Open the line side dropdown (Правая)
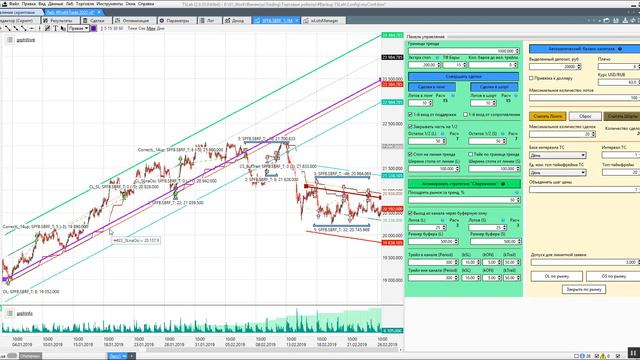 pos(78,28)
